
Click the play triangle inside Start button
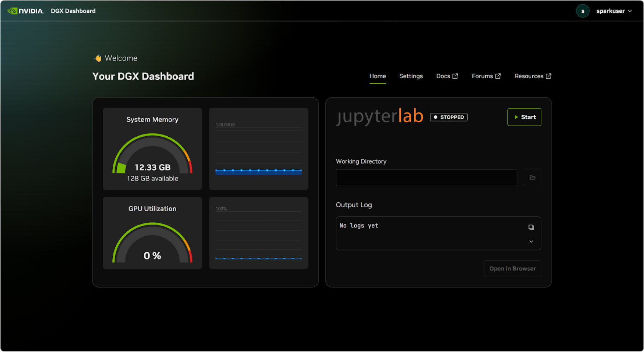click(516, 117)
